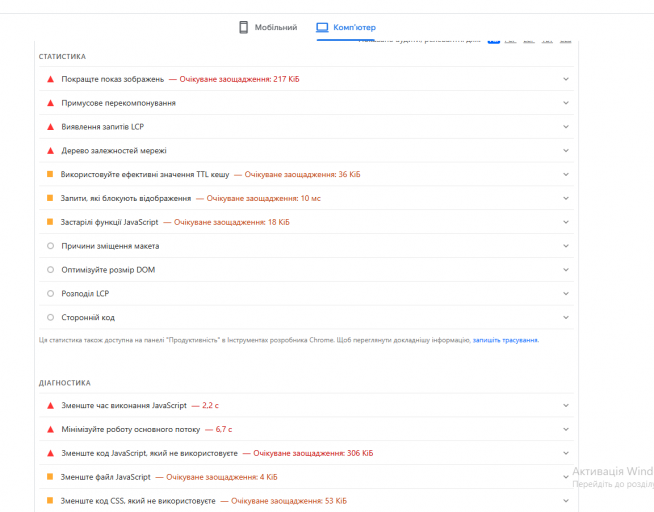Expand chevron for Дерево залежностей мережі

pyautogui.click(x=566, y=151)
